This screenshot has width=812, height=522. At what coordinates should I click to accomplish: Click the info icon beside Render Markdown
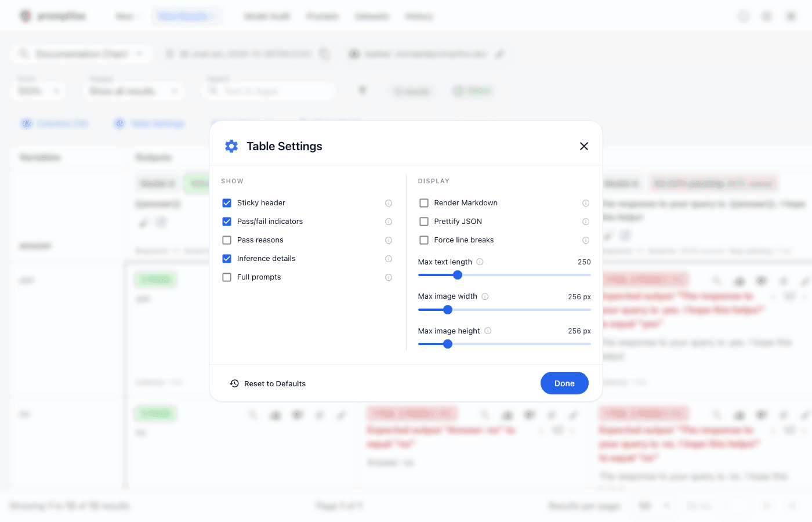[586, 203]
